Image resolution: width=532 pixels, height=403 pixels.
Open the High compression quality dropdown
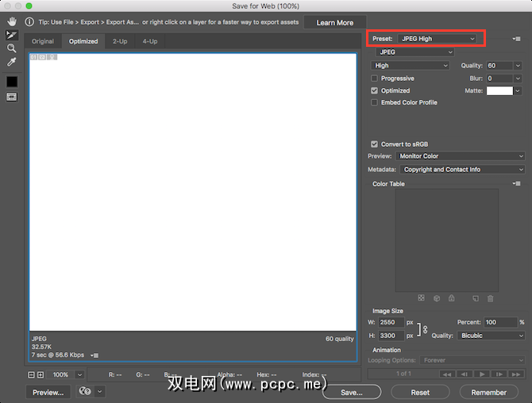(411, 65)
